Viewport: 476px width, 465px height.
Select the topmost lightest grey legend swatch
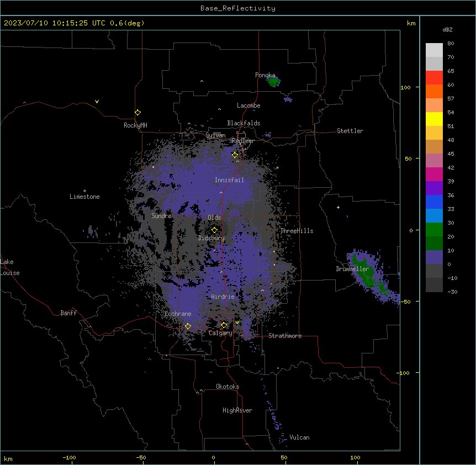tap(434, 50)
